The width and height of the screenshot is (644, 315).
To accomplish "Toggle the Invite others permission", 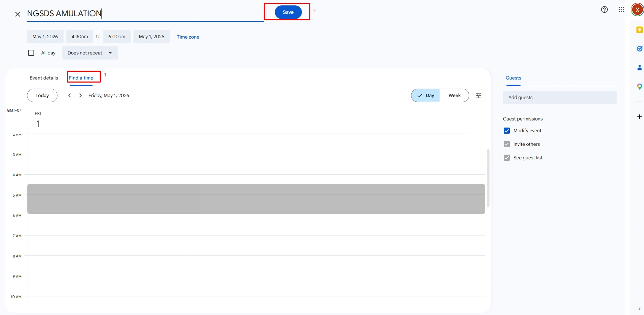I will coord(507,144).
